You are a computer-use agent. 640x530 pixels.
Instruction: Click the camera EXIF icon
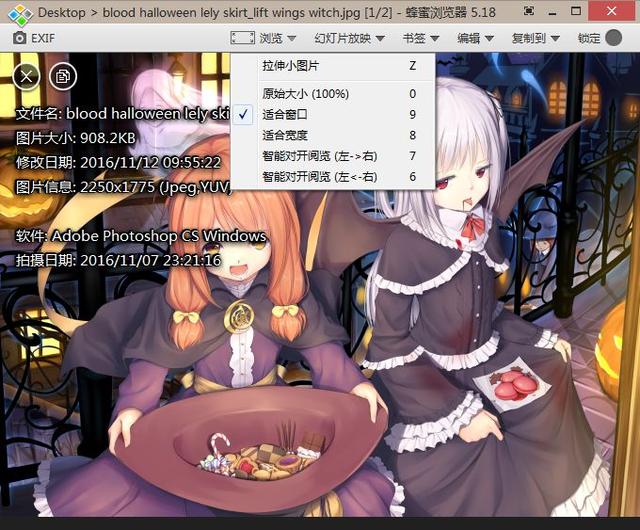(x=19, y=38)
